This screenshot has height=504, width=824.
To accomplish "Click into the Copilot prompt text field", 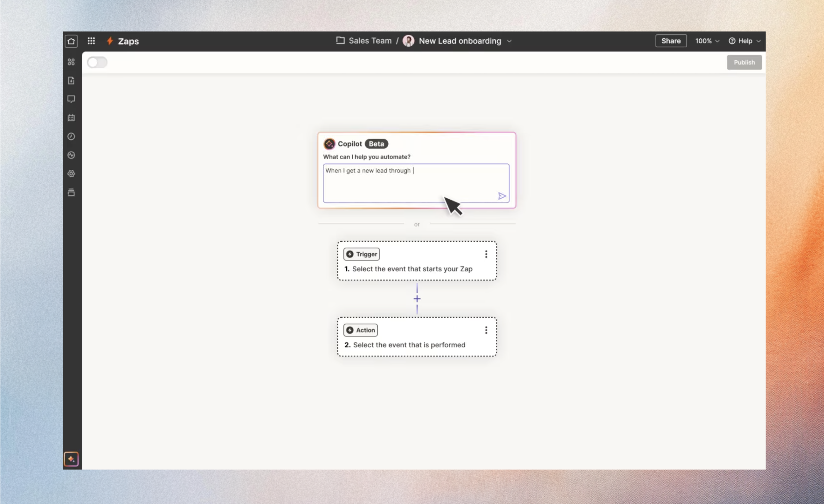I will [x=416, y=183].
